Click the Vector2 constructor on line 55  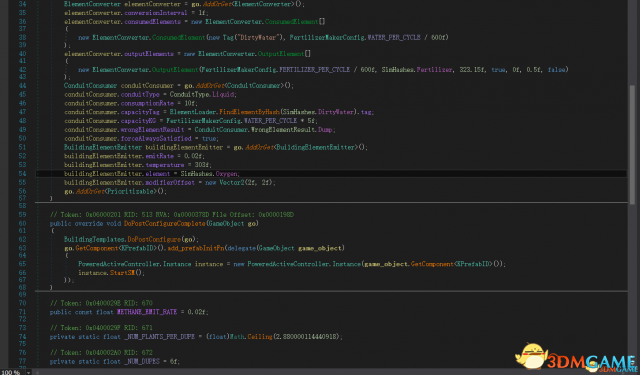232,183
